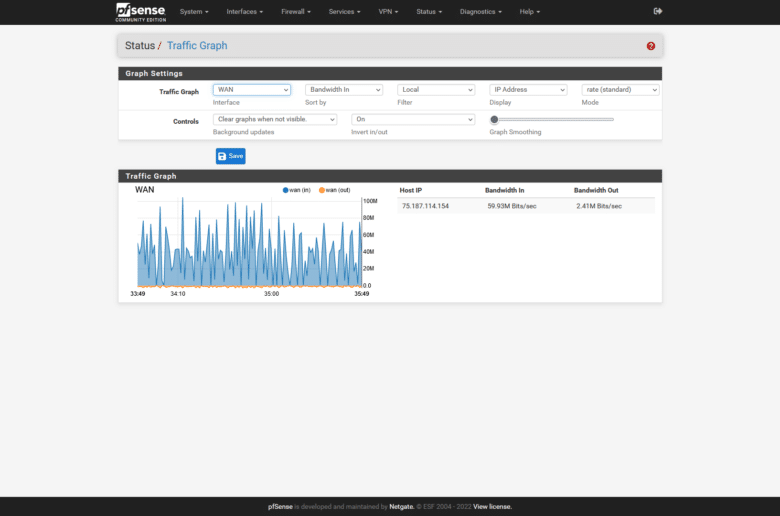Open the Invert in/out dropdown

pyautogui.click(x=413, y=119)
